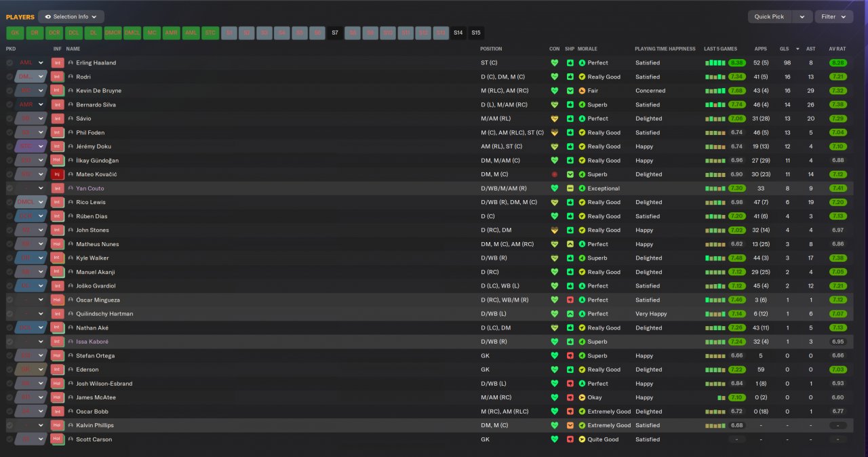Open Issa Kaboré's player name link
The width and height of the screenshot is (868, 457).
(x=92, y=342)
